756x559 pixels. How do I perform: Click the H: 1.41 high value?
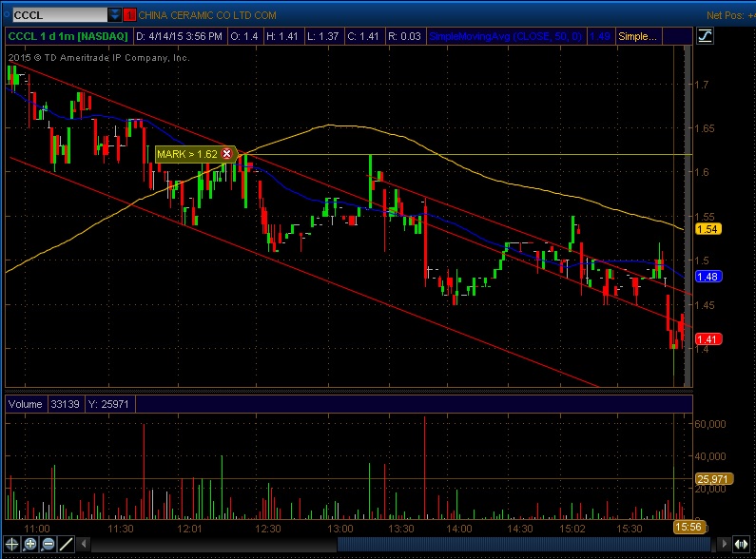(x=282, y=36)
